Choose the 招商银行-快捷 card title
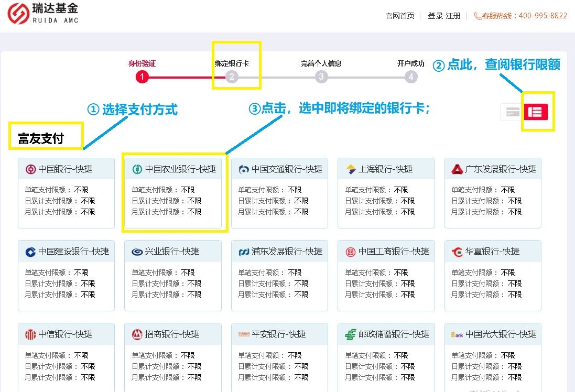 [x=172, y=334]
